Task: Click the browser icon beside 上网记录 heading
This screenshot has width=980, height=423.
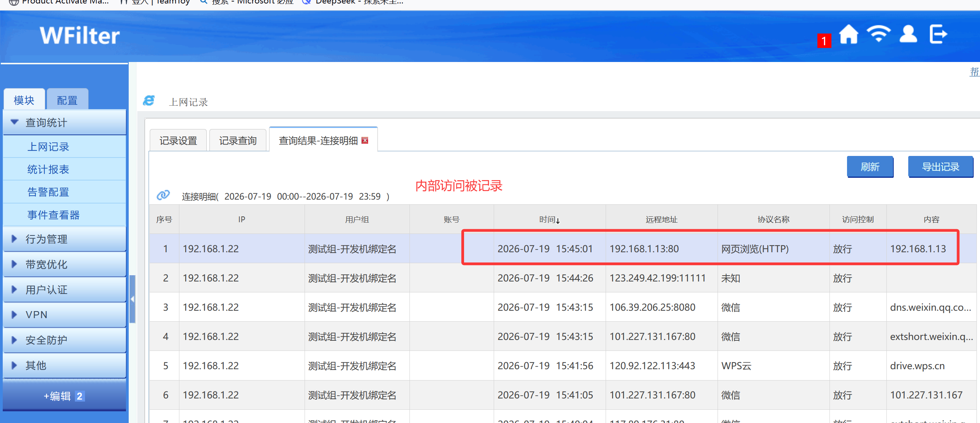Action: pos(149,101)
